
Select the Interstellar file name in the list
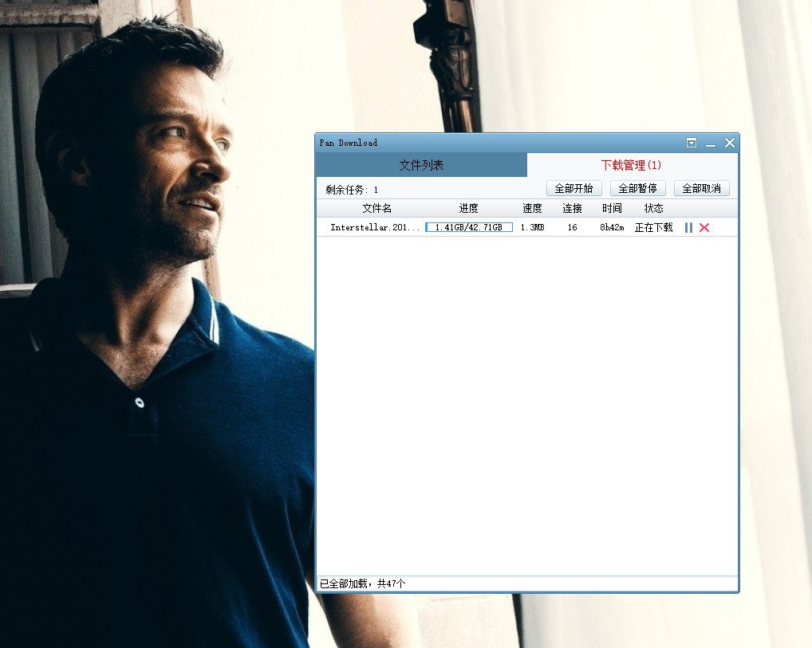(x=374, y=228)
